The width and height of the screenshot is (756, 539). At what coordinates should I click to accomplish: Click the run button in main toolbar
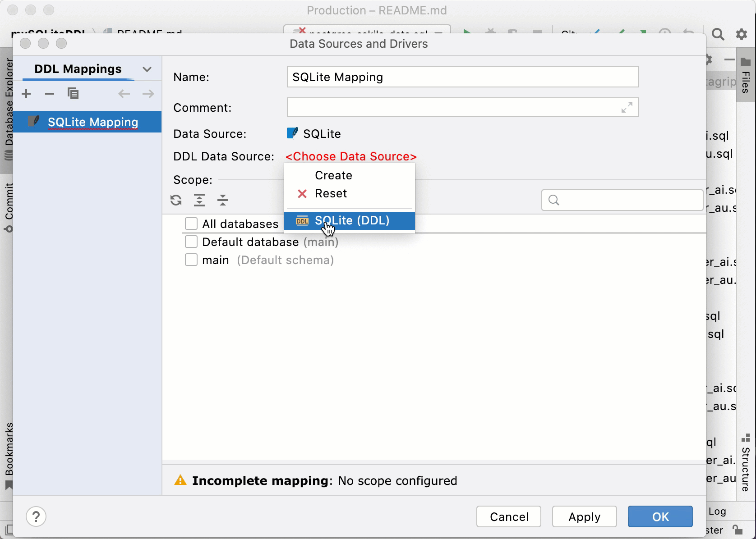(467, 33)
